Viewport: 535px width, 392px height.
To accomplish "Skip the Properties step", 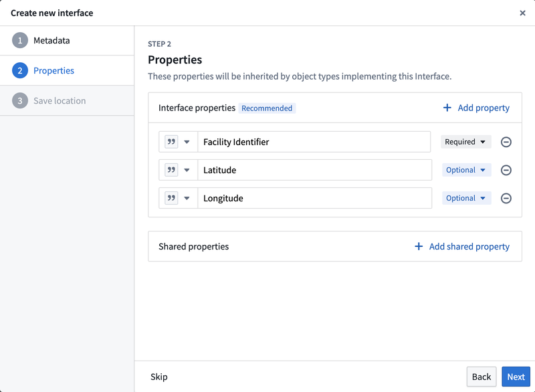I will 158,376.
